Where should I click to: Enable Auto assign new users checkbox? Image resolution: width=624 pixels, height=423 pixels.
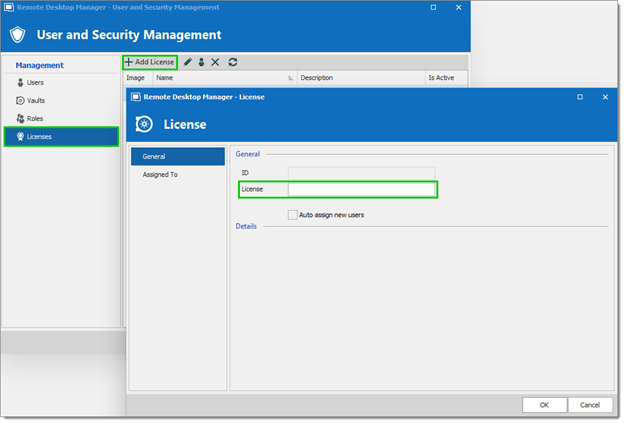[x=293, y=214]
